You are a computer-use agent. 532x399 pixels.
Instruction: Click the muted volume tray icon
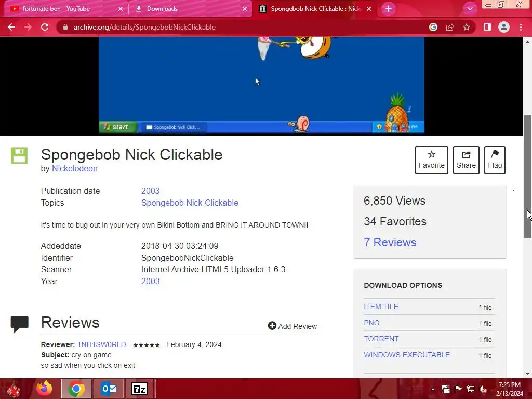click(483, 389)
